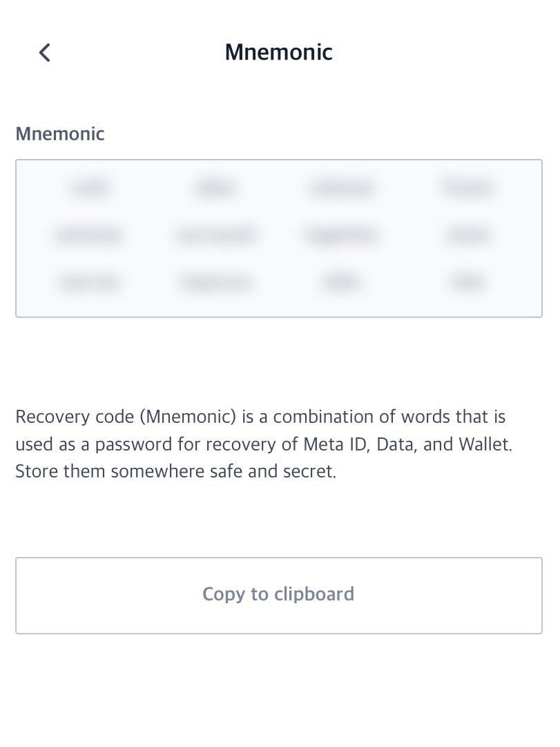Click the second word in the top row
Viewport: 560px width, 747px height.
tap(215, 188)
